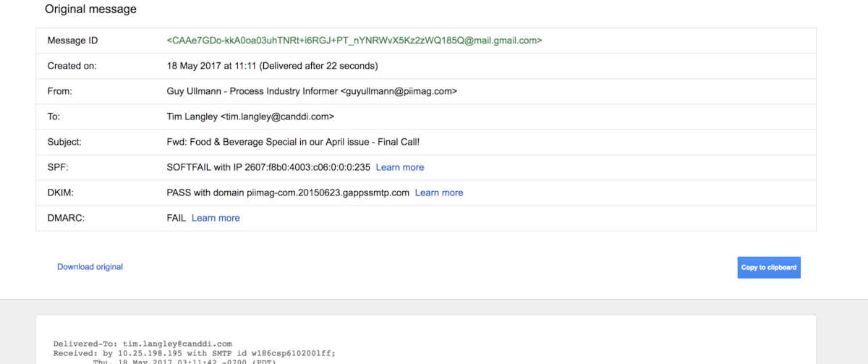Screen dimensions: 868x364
Task: Open the DMARC Learn more link
Action: 216,218
